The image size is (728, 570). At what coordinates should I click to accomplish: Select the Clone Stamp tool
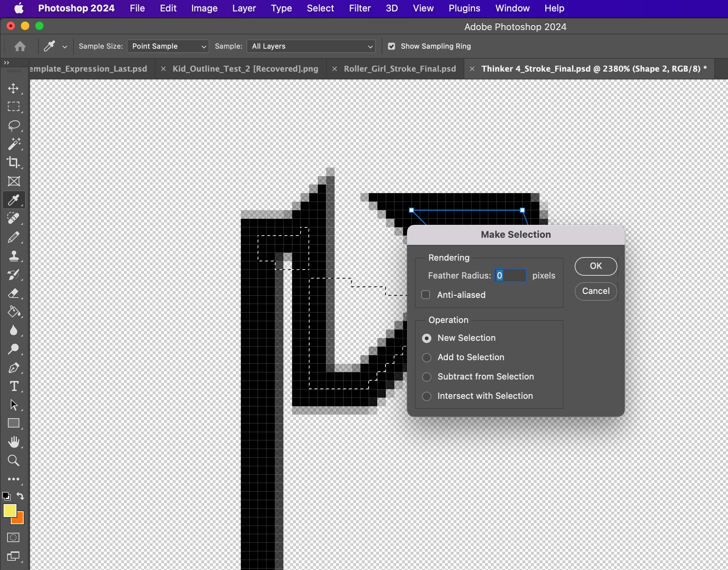pos(14,256)
